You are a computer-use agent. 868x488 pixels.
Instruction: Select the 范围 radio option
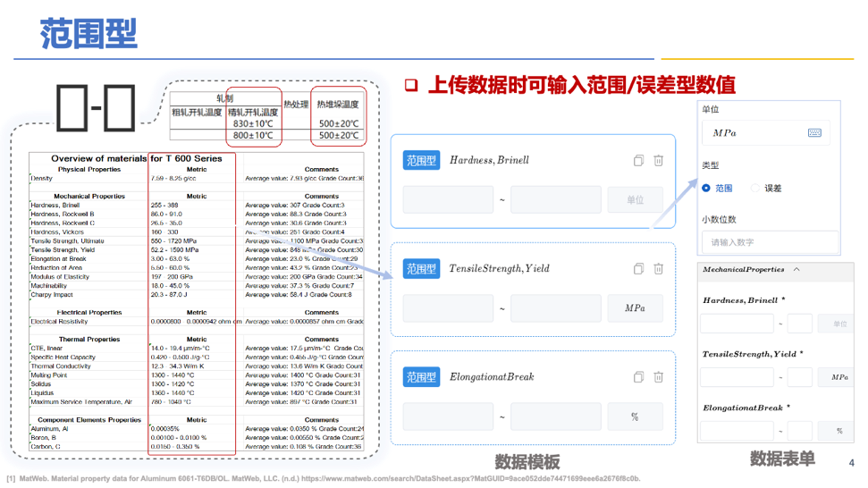coord(706,189)
